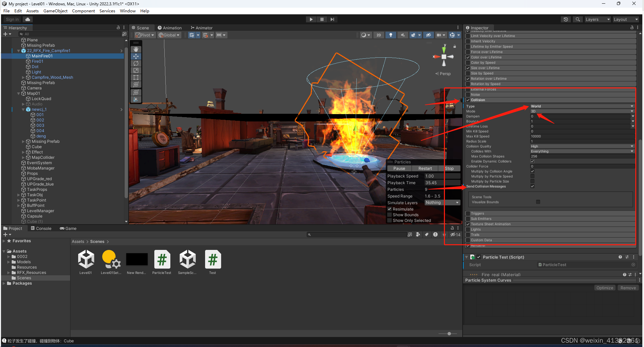Toggle scene effects (skybox) icon
Viewport: 644px width, 347px height.
413,35
